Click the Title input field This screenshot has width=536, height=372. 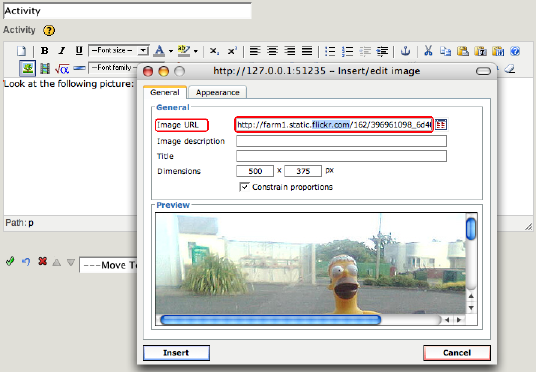(x=341, y=156)
